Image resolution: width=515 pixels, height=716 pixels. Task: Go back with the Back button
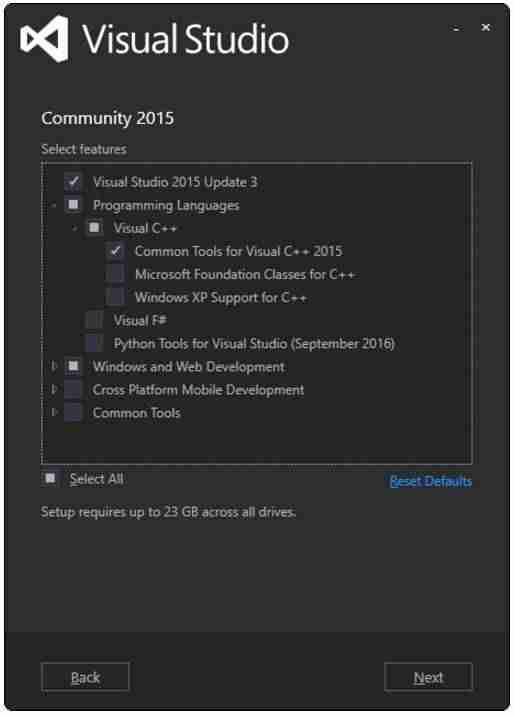point(85,677)
